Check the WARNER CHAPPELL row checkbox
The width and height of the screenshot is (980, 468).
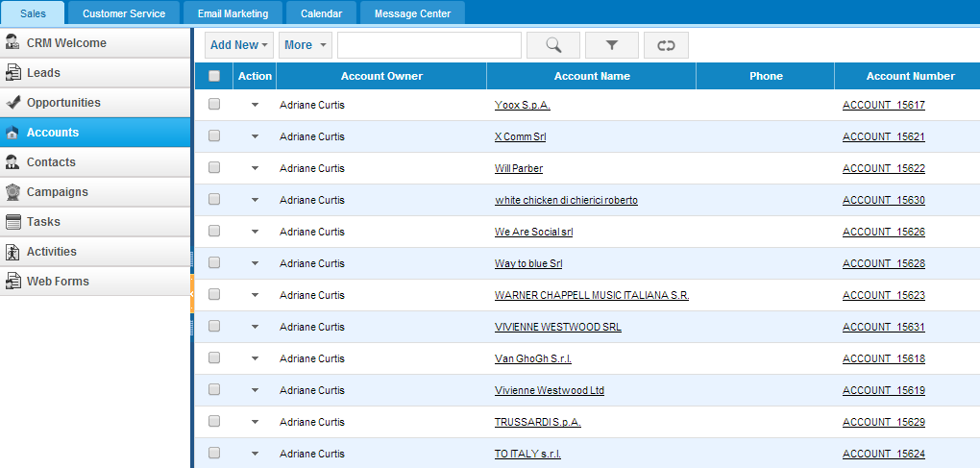214,294
